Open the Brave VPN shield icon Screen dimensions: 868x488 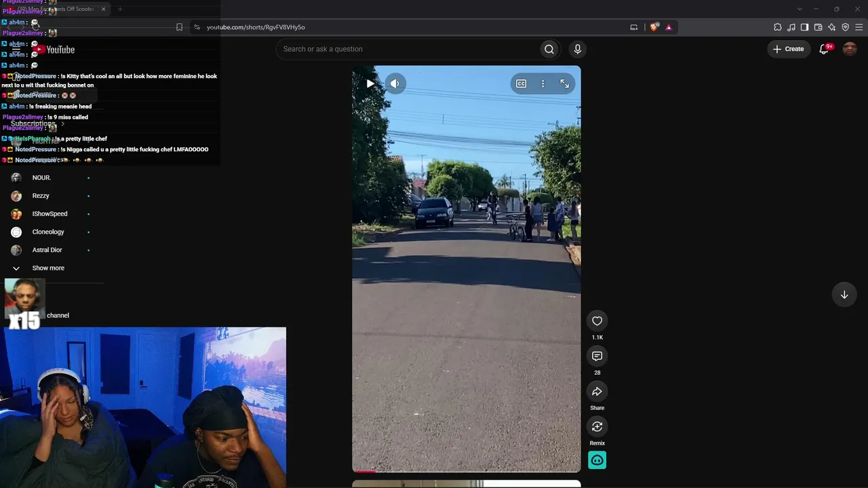coord(845,27)
